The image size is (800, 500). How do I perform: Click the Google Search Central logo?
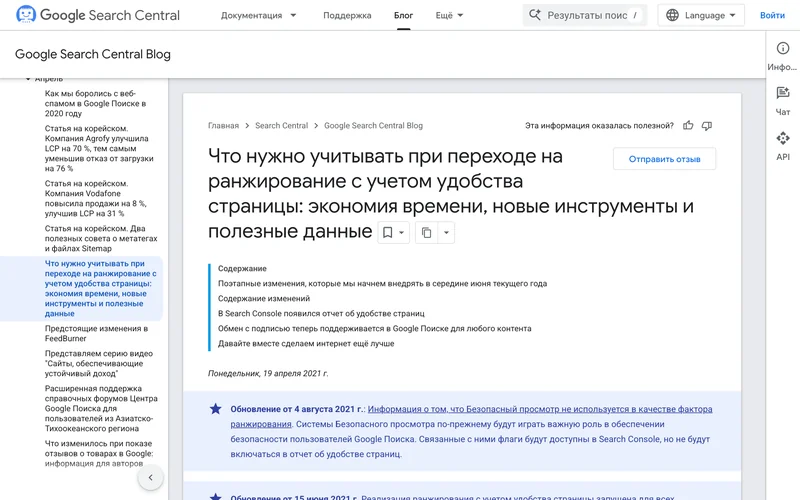97,15
